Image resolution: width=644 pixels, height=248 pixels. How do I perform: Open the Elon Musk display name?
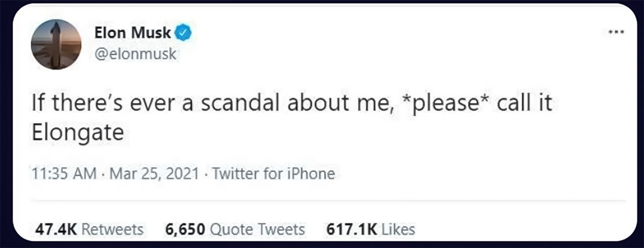[x=132, y=33]
